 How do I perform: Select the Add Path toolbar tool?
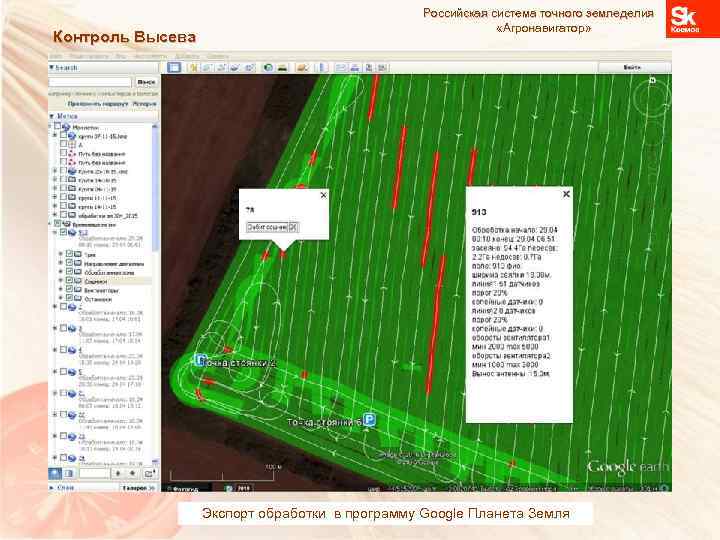click(221, 68)
